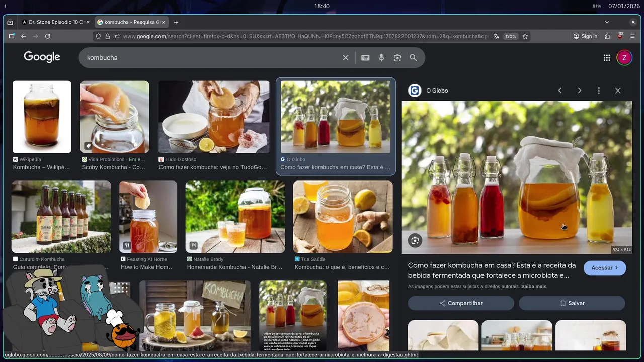
Task: Open Google account avatar Z
Action: tap(624, 58)
